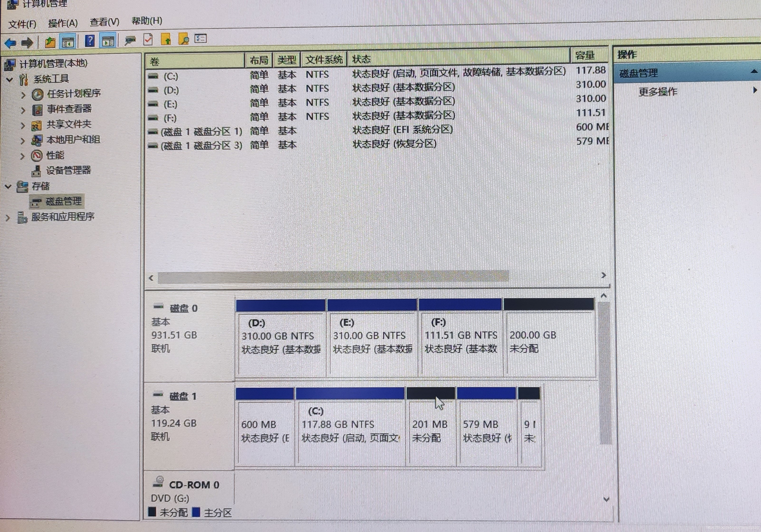Click the magnifier folder toolbar icon
Screen dimensions: 761x532
click(x=183, y=39)
